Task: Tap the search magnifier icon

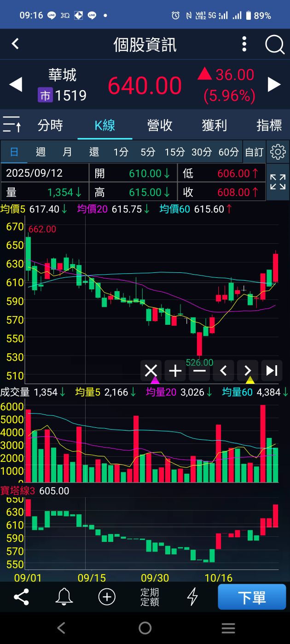Action: click(275, 45)
